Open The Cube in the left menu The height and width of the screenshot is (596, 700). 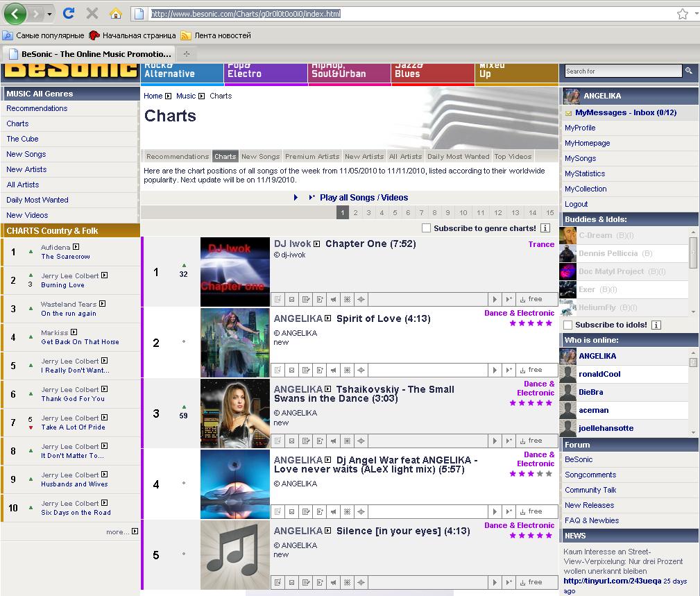22,139
